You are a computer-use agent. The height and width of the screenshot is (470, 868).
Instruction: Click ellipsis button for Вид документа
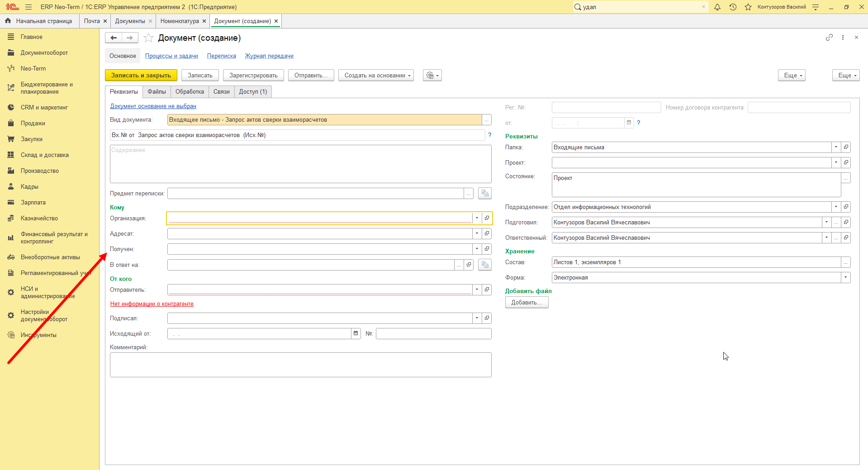coord(487,120)
